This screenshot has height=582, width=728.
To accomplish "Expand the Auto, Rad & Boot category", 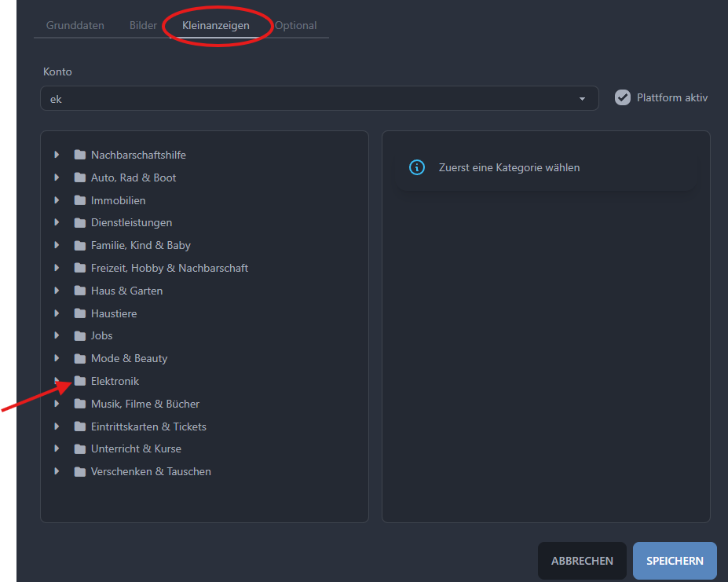I will tap(57, 178).
